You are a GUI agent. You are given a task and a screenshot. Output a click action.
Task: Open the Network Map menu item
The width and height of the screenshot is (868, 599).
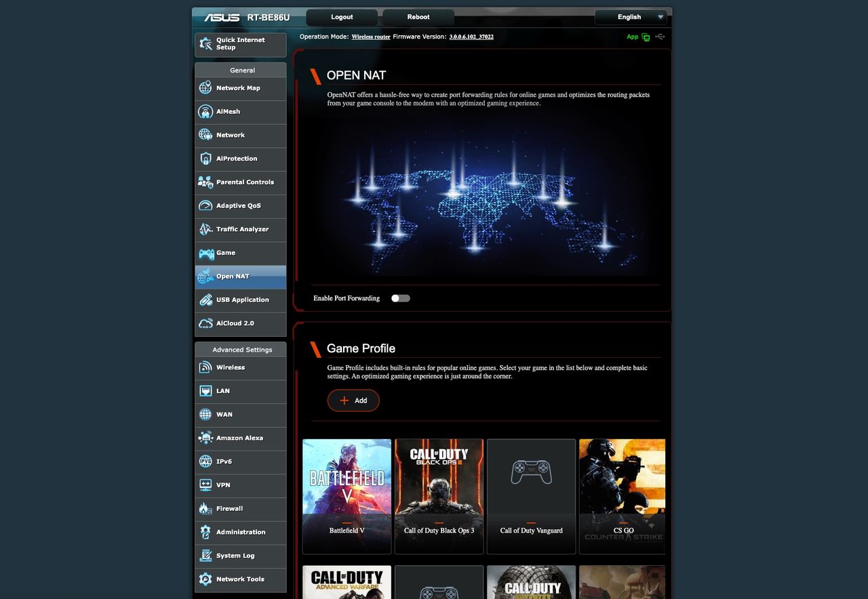pos(241,88)
